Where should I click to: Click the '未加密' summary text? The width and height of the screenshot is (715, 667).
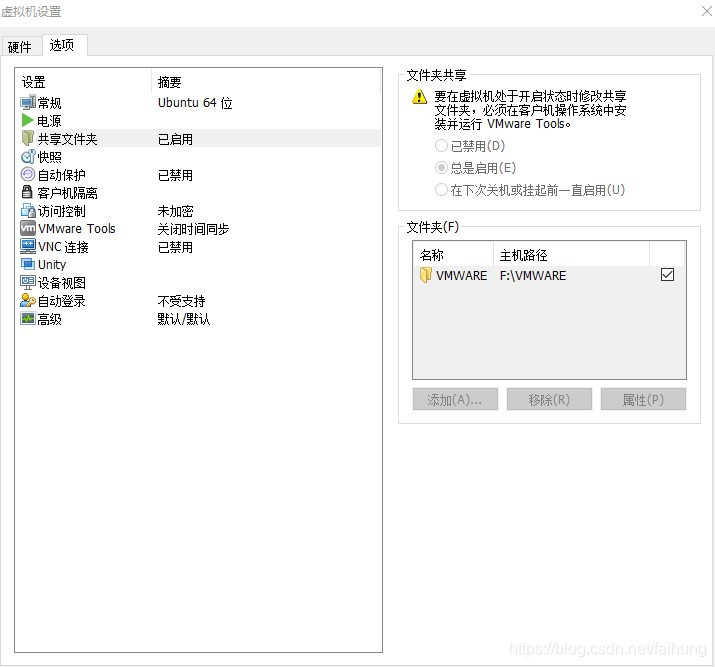(x=175, y=211)
